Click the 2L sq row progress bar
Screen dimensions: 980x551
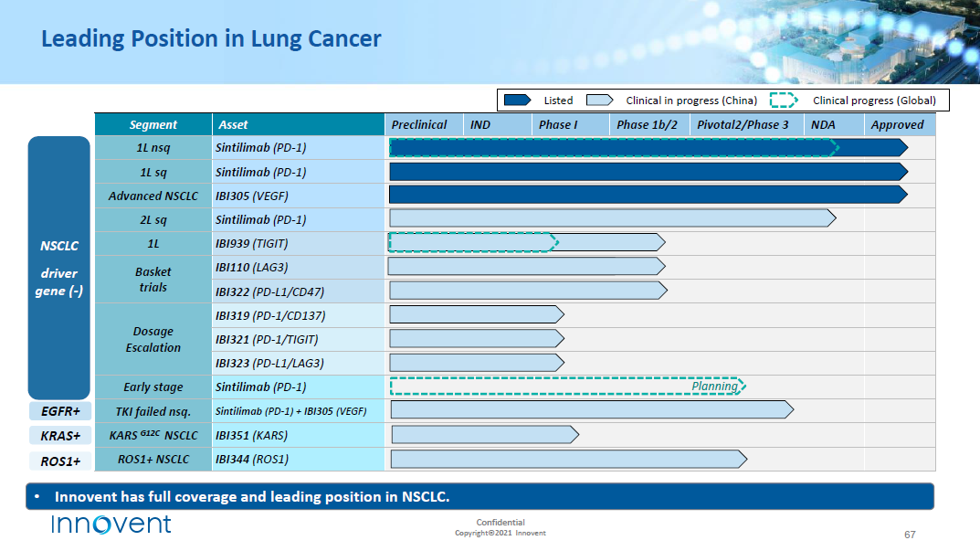613,217
